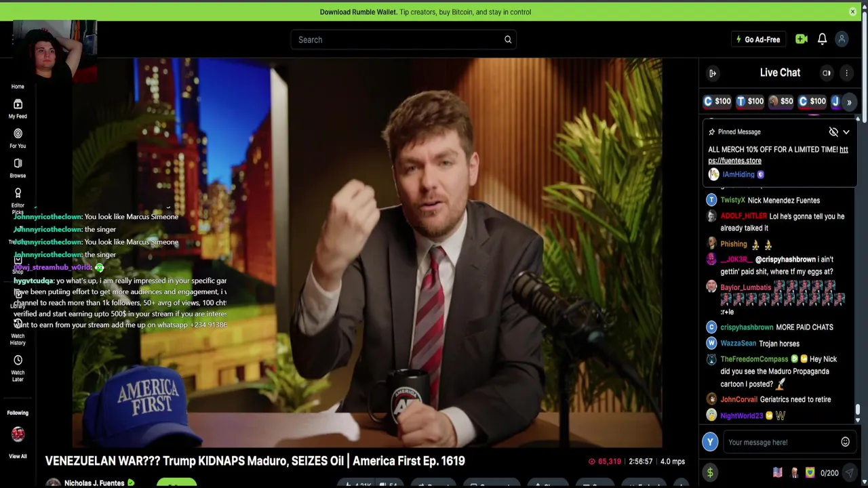Click the green dollar Rant button

point(710,472)
